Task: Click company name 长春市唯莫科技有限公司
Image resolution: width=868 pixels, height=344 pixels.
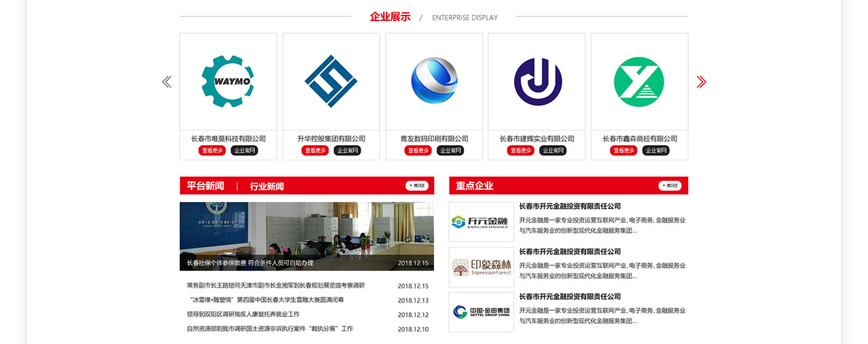Action: (x=229, y=138)
